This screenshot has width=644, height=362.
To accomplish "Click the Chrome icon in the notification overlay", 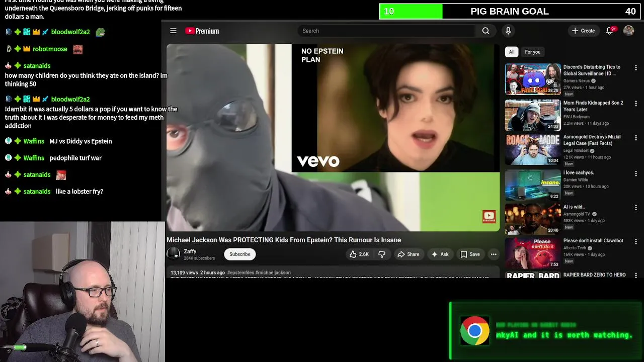I will coord(474,331).
